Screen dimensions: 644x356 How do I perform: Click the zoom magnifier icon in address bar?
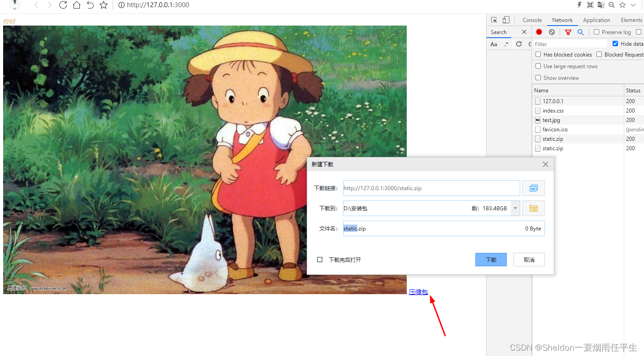(612, 5)
